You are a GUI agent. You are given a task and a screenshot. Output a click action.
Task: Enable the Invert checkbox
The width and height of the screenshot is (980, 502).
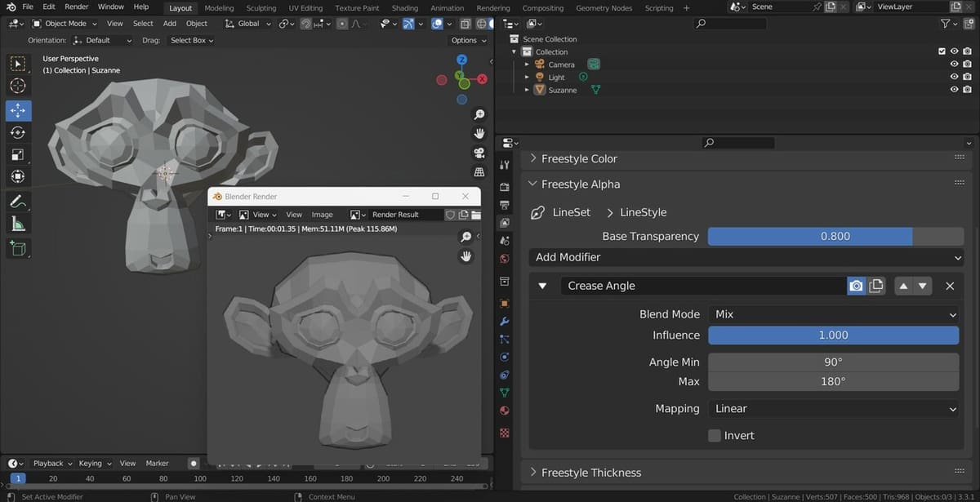[715, 435]
